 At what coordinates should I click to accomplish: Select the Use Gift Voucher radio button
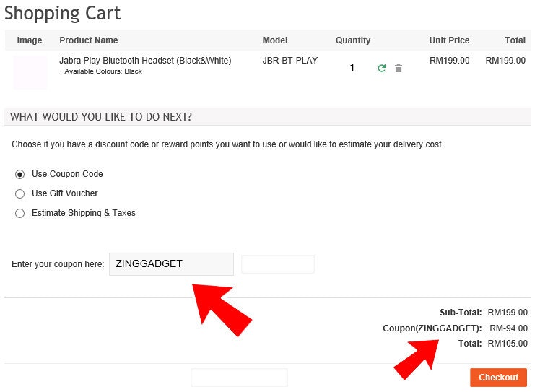20,193
